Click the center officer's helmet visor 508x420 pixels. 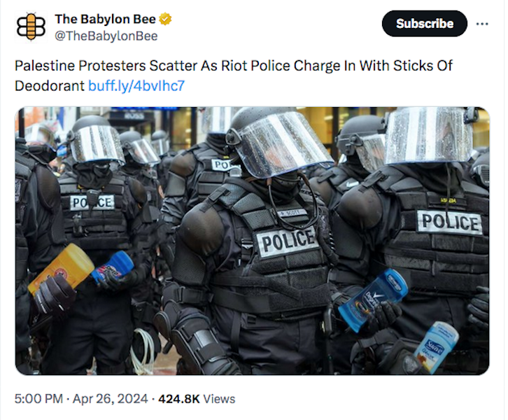283,143
